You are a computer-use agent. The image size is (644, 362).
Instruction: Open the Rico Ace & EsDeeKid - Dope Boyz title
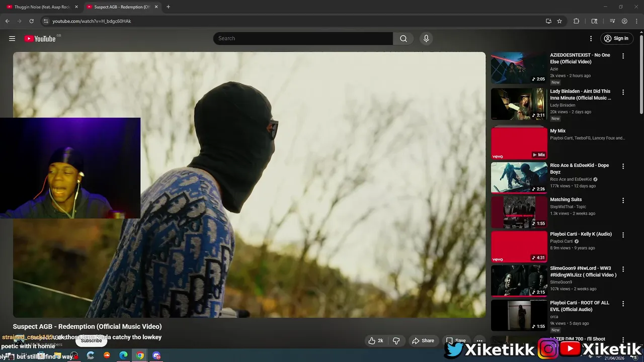[x=580, y=169]
